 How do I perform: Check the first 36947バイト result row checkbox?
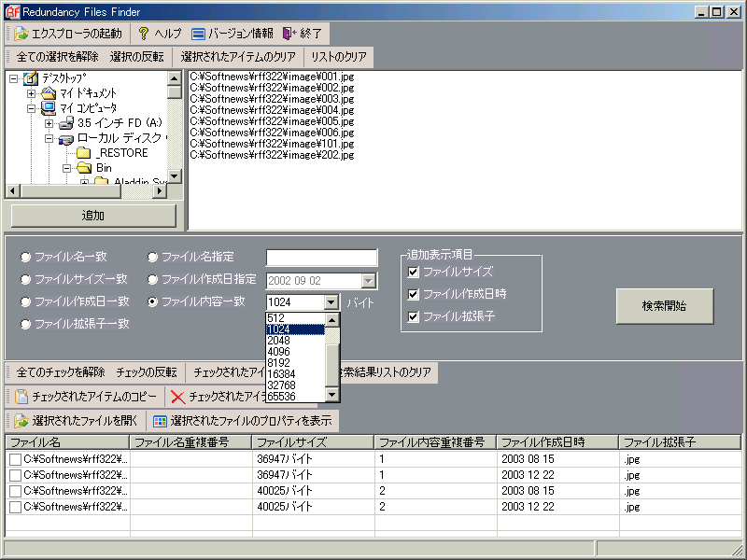coord(15,459)
